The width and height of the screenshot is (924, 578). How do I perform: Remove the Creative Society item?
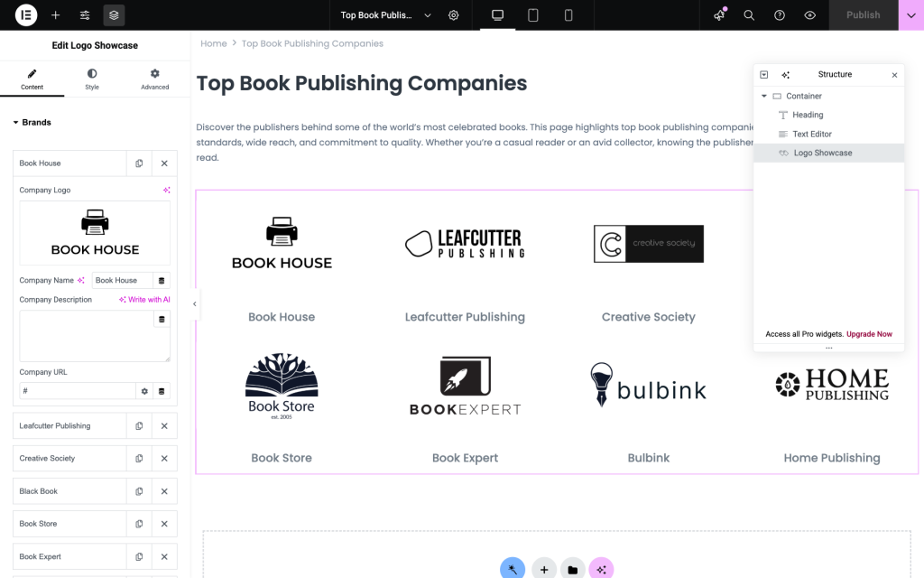[x=164, y=458]
